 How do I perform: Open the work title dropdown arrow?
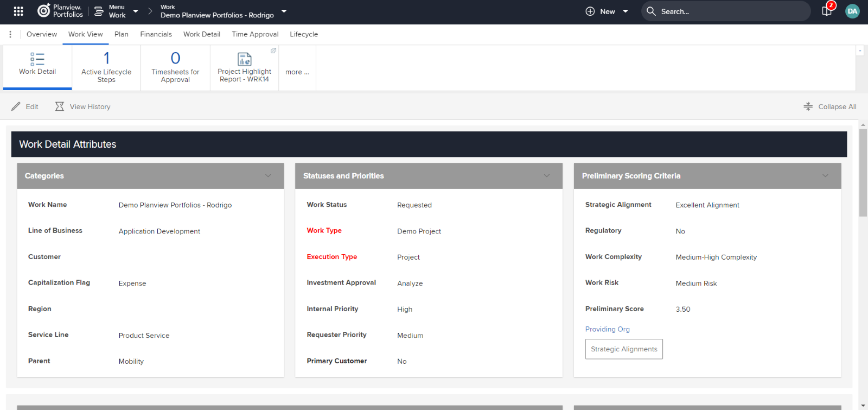(x=284, y=11)
